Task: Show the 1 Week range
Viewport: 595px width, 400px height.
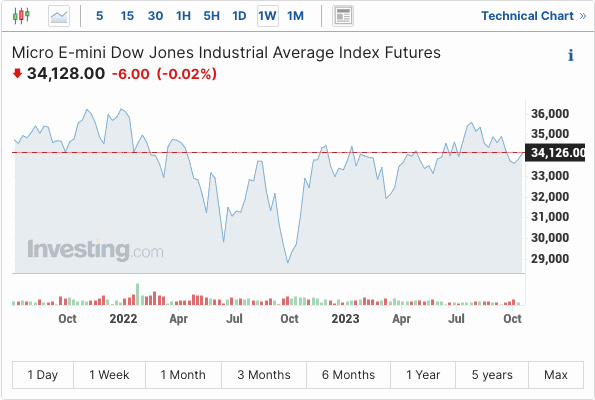Action: 109,375
